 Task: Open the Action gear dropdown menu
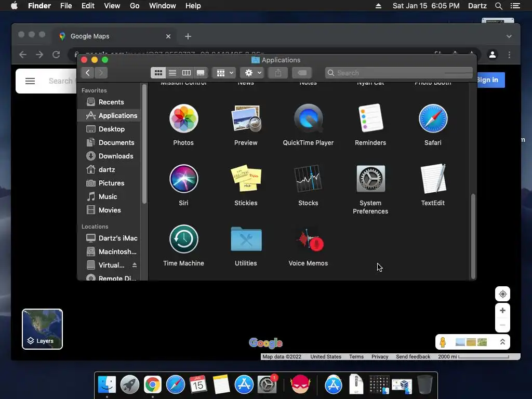pyautogui.click(x=252, y=73)
